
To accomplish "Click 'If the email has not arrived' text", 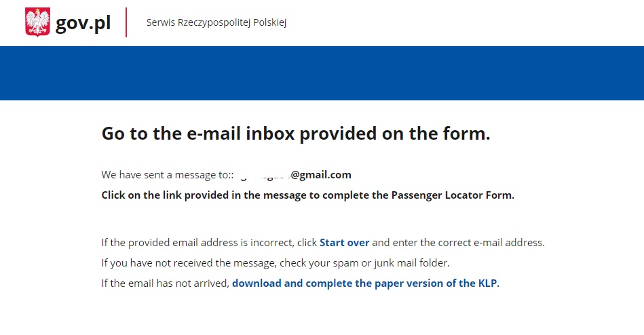I will pyautogui.click(x=165, y=283).
